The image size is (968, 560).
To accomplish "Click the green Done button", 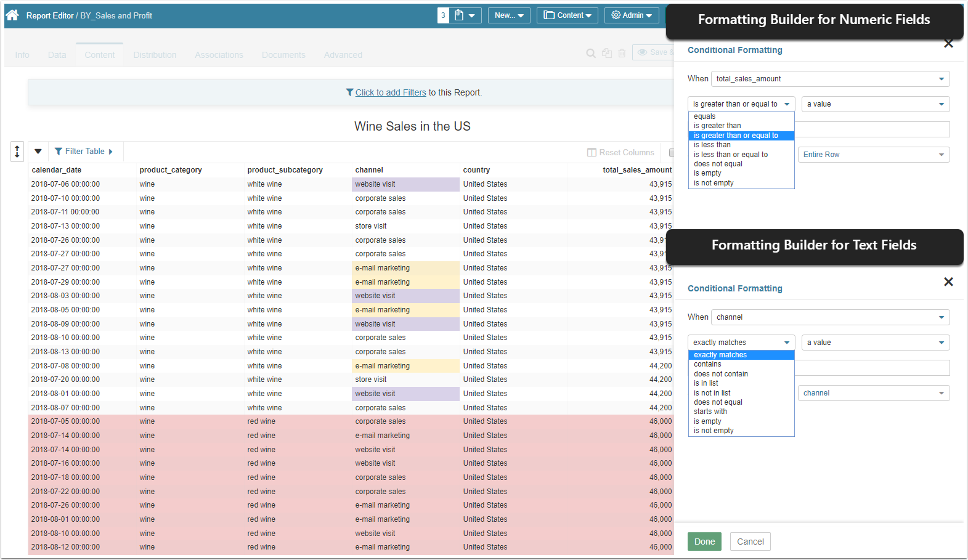I will 704,542.
